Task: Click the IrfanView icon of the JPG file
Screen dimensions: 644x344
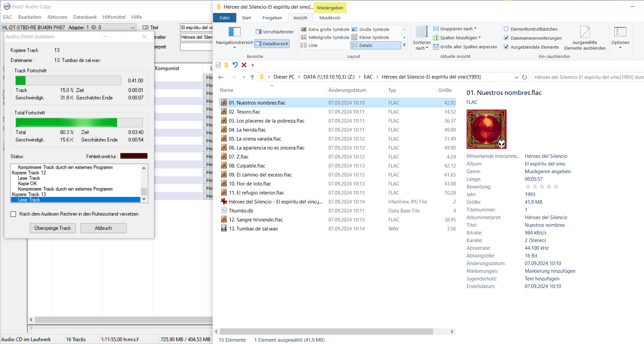Action: [x=224, y=201]
